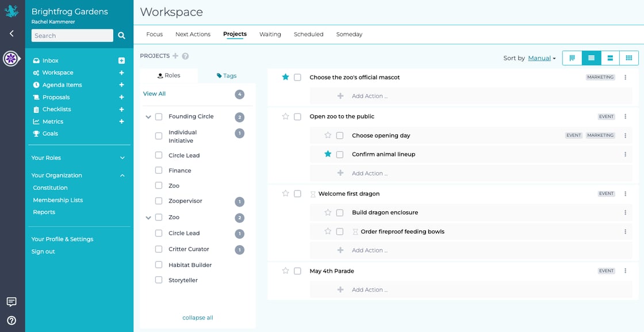Unstar the Confirm animal lineup action
The image size is (644, 332).
(328, 154)
